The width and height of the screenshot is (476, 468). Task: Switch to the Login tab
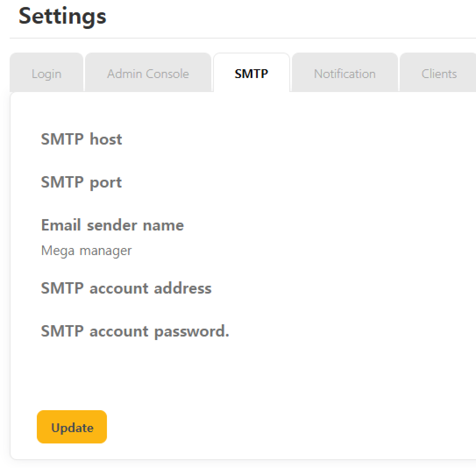pos(46,74)
